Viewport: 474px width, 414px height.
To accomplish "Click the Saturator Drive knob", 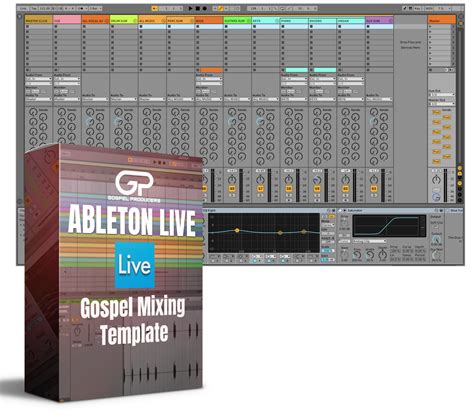I will pyautogui.click(x=344, y=223).
